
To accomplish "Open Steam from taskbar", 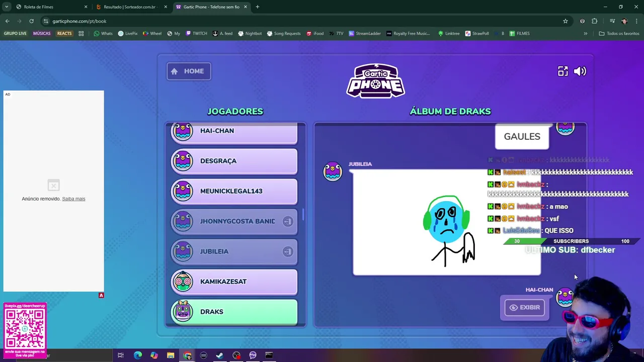I will (220, 355).
